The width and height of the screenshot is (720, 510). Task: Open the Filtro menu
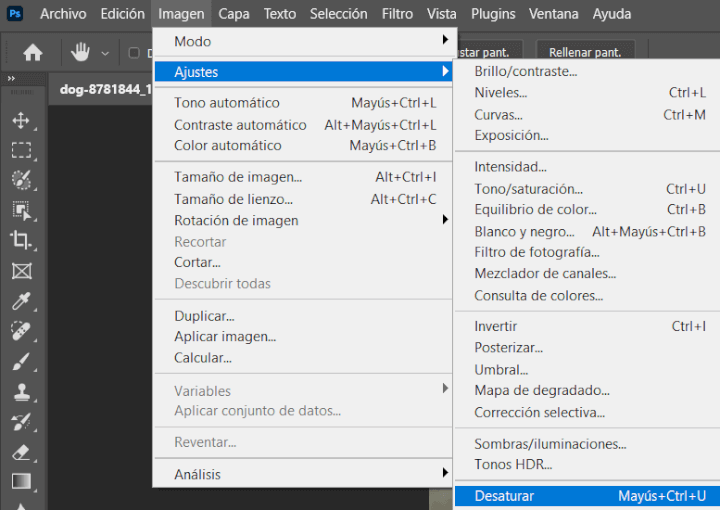pyautogui.click(x=397, y=14)
